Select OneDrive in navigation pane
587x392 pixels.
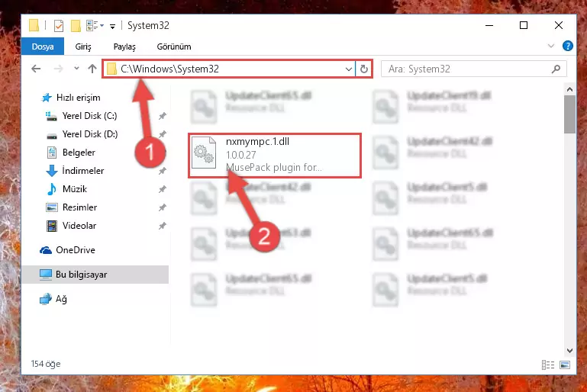click(76, 250)
